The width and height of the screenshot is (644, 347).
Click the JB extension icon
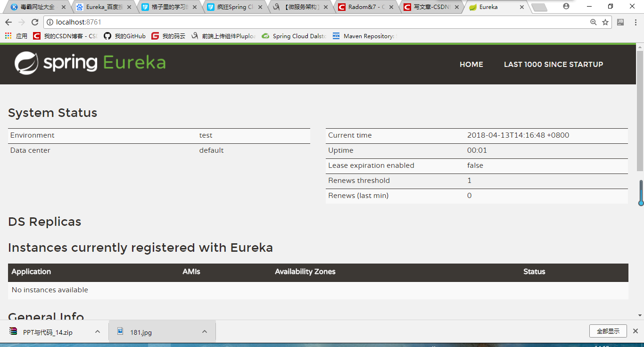[620, 22]
